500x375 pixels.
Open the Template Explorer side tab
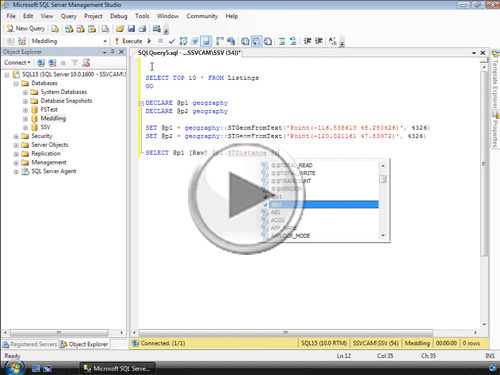coord(495,80)
